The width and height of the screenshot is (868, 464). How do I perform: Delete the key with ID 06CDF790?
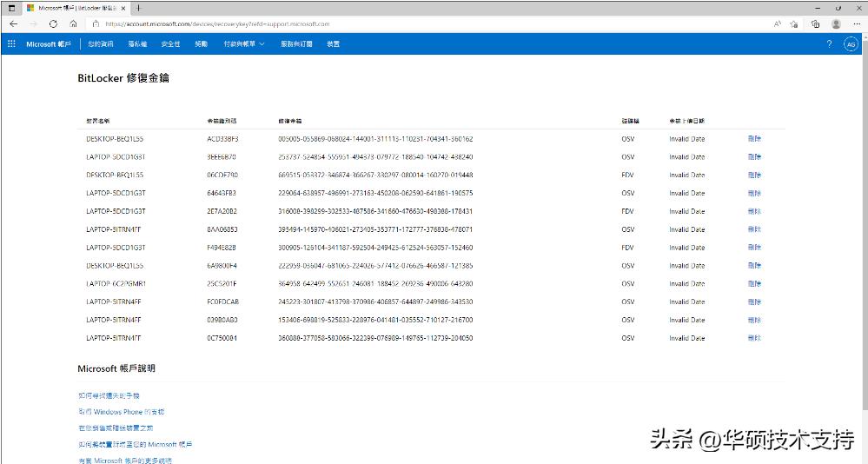point(754,175)
